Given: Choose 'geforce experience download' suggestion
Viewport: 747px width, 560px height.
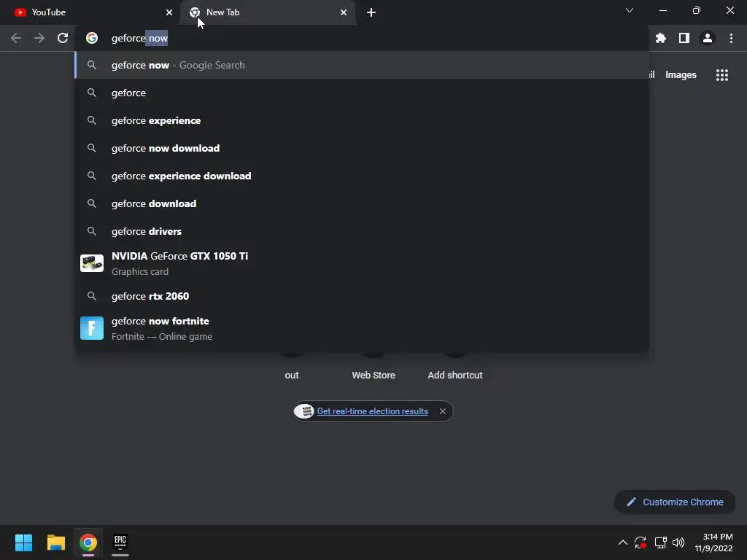Looking at the screenshot, I should coord(362,176).
